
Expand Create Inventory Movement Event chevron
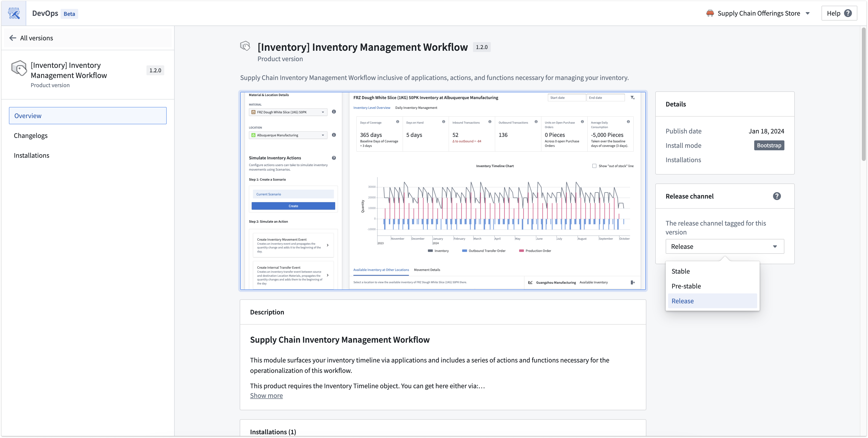327,245
